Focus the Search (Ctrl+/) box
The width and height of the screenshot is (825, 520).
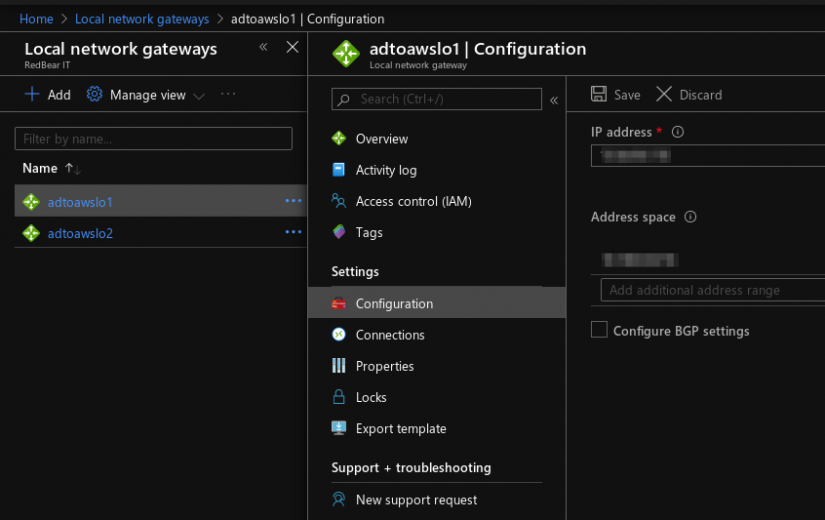pyautogui.click(x=437, y=99)
